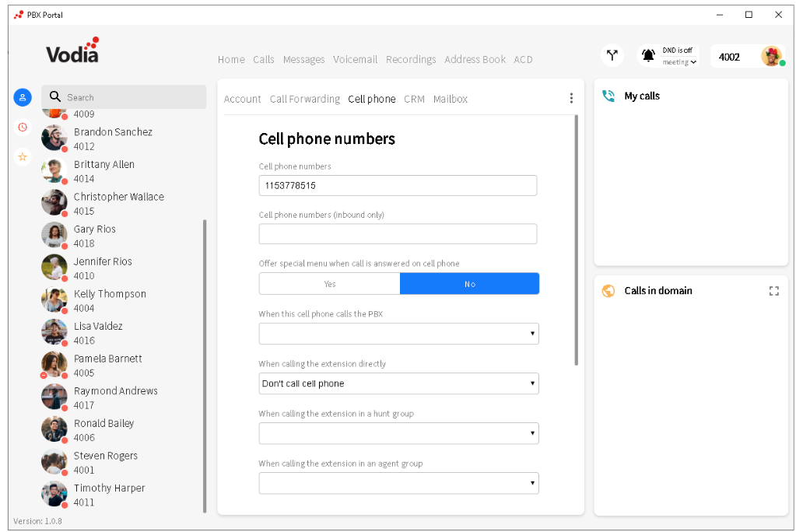Open Lisa Valdez's avatar

(x=54, y=332)
